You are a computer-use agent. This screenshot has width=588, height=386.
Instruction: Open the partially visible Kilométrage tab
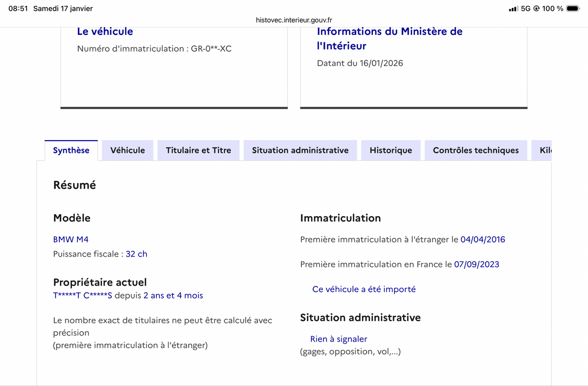545,150
